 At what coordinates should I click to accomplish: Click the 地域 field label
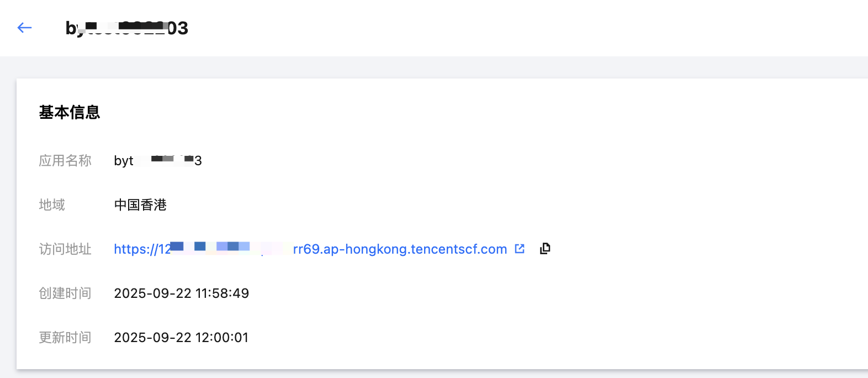point(52,205)
